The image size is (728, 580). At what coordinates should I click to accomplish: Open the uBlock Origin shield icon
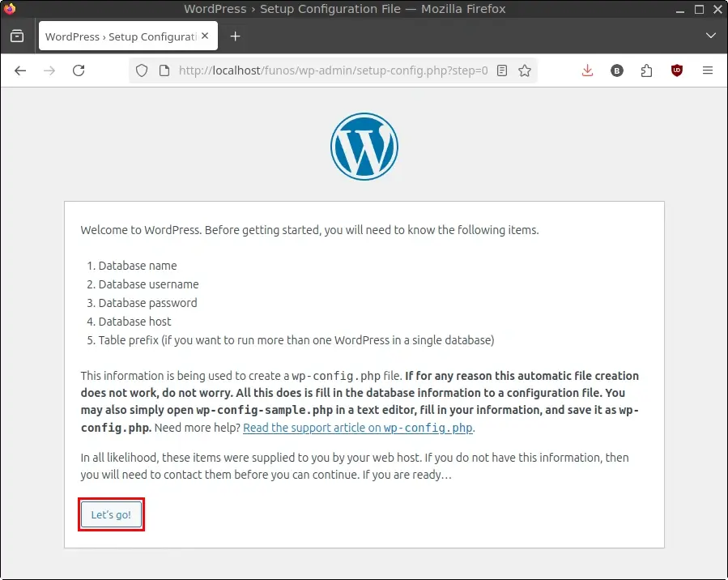676,70
